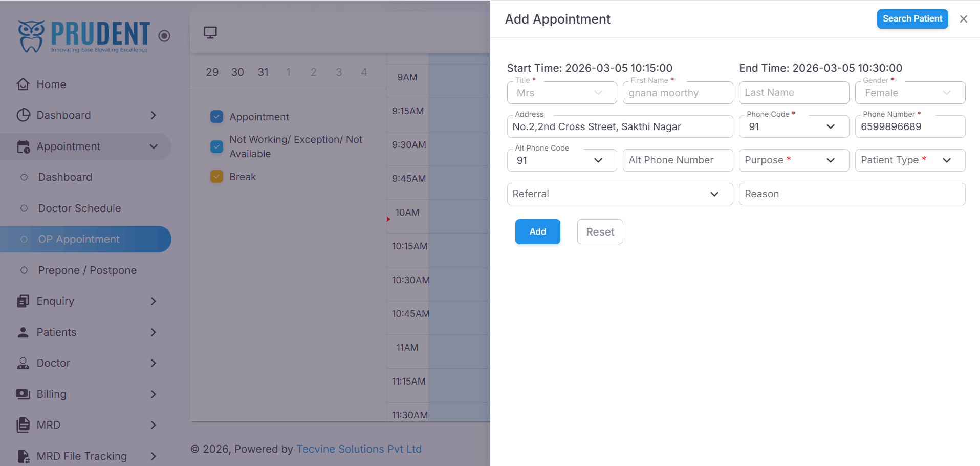980x466 pixels.
Task: Click the Dashboard pie-chart icon
Action: [23, 115]
